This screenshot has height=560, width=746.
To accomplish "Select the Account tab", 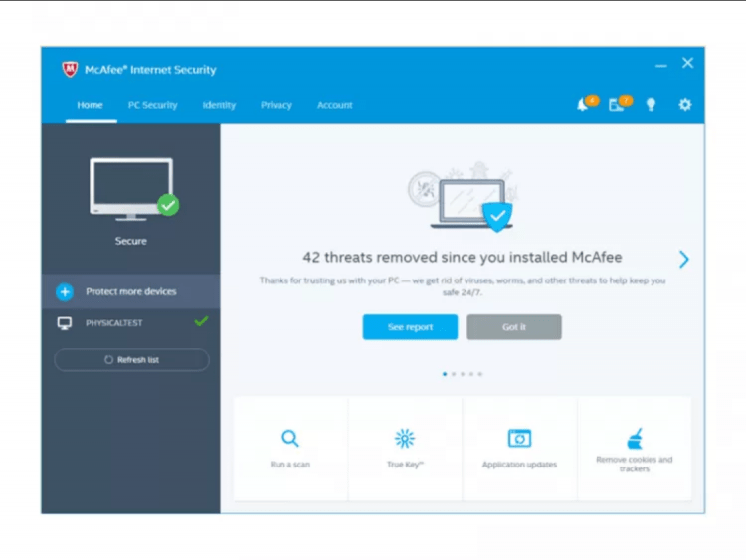I will coord(334,105).
